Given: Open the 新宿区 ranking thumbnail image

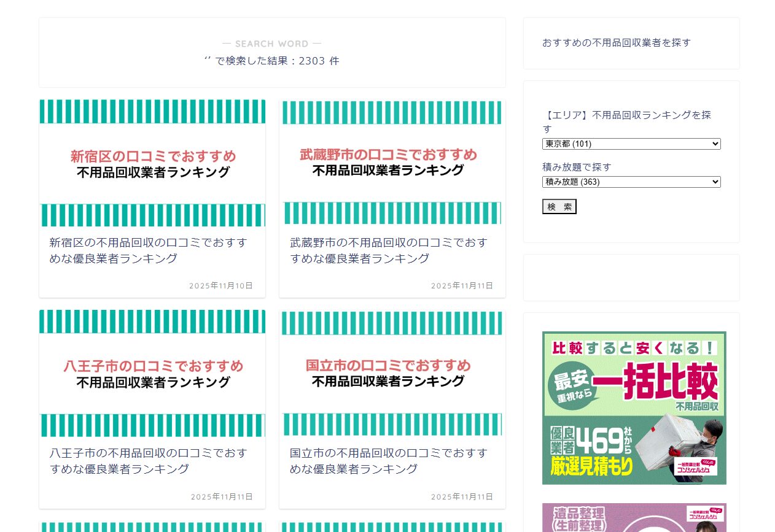Looking at the screenshot, I should click(x=152, y=163).
